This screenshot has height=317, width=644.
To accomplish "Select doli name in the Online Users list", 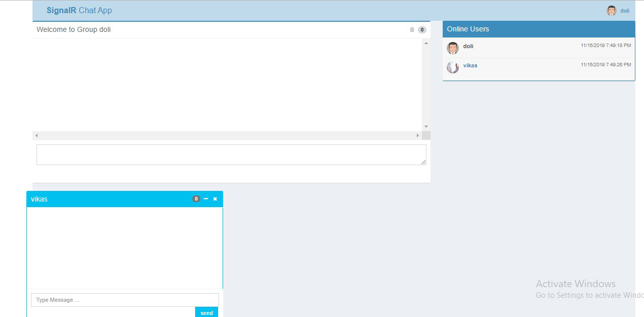I will [468, 46].
